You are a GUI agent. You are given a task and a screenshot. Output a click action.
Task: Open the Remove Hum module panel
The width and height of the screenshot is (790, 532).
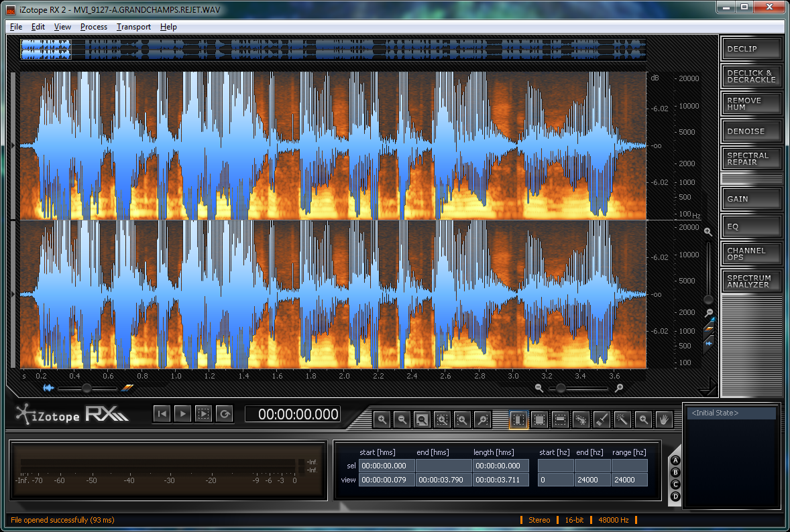[x=751, y=104]
